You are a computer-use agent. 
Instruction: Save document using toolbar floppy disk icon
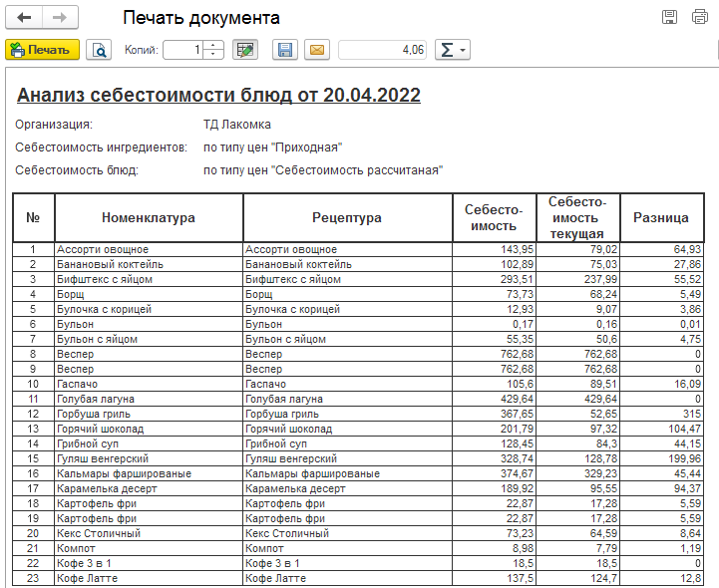pos(286,49)
